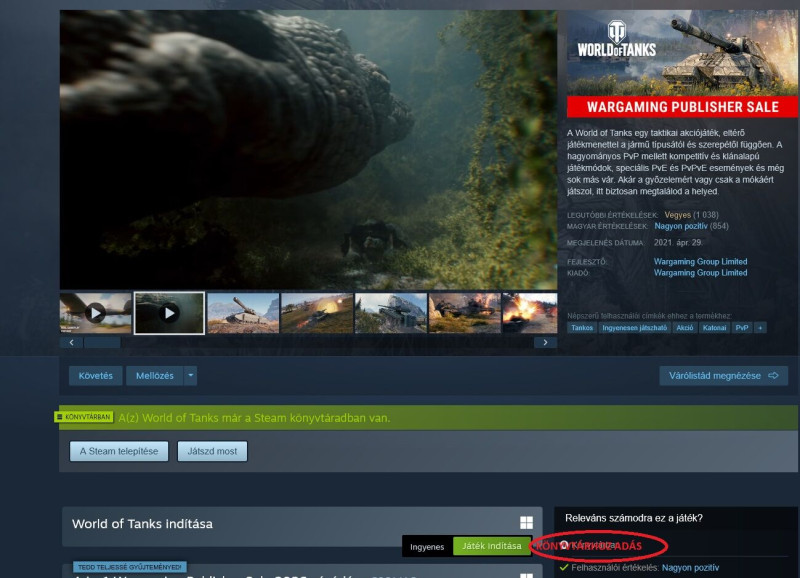Click the thumbnail strip scrollbar handle
The width and height of the screenshot is (800, 578).
[x=103, y=342]
